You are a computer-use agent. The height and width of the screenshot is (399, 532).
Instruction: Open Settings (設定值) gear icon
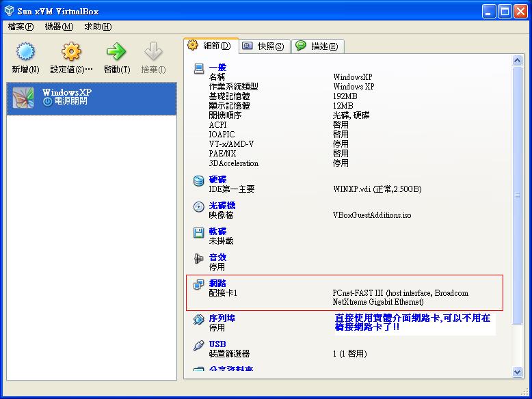[x=71, y=51]
